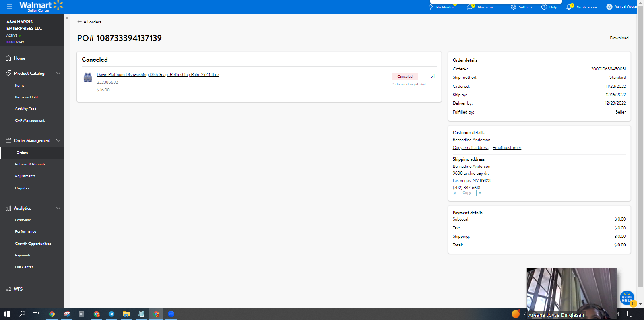The width and height of the screenshot is (644, 320).
Task: Click the Analytics bar chart icon
Action: [8, 208]
